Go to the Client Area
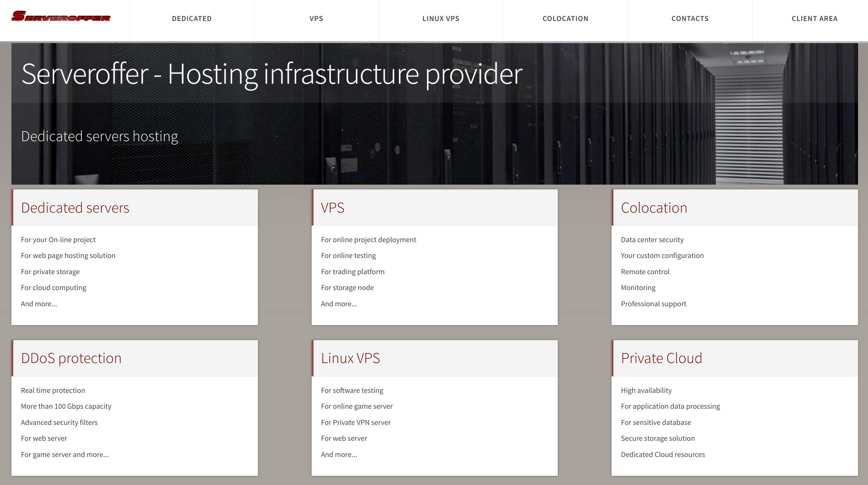Image resolution: width=868 pixels, height=485 pixels. coord(815,19)
